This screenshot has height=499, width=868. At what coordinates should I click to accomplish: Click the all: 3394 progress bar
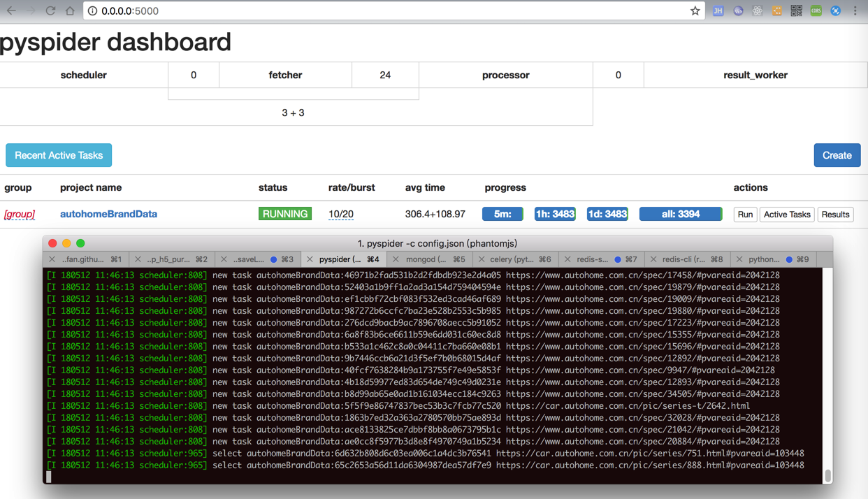pyautogui.click(x=681, y=214)
